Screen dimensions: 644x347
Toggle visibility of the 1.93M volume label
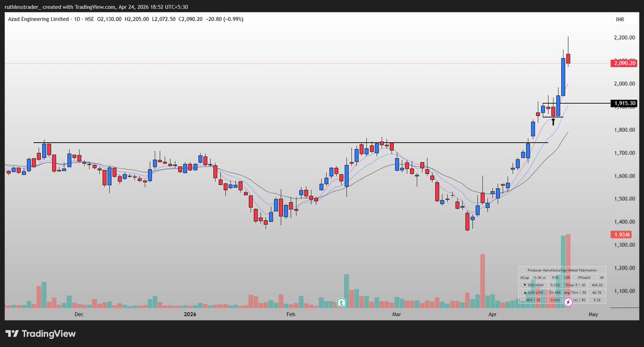click(623, 235)
